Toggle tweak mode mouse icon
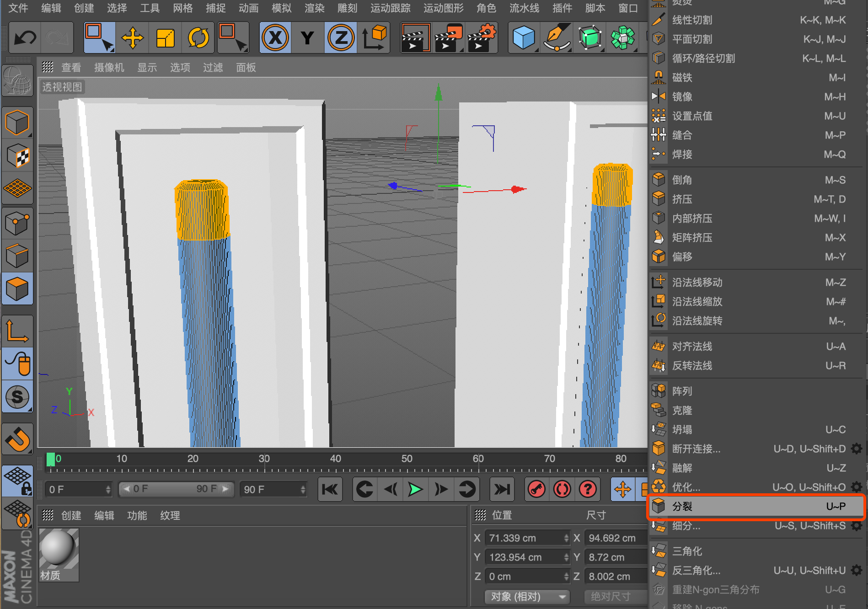 [17, 363]
